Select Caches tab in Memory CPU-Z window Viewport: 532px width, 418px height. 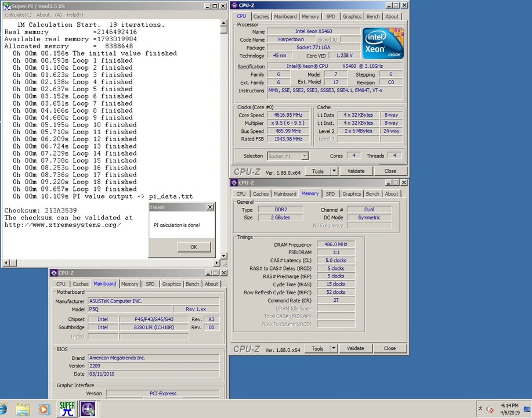[x=260, y=193]
